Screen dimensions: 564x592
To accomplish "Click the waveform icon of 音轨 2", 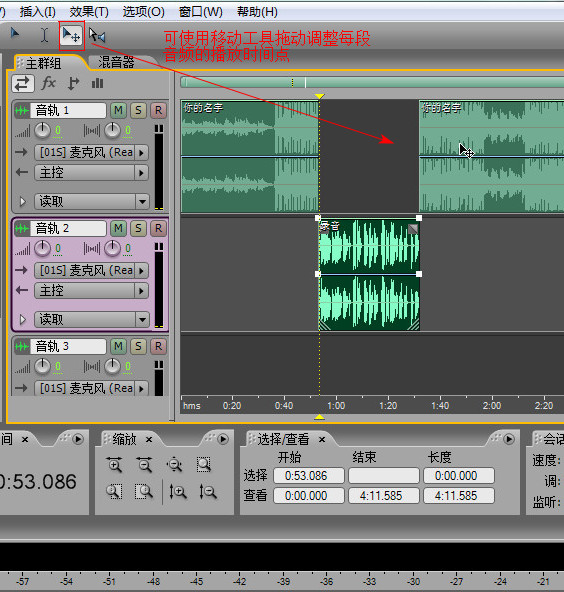I will pos(22,228).
